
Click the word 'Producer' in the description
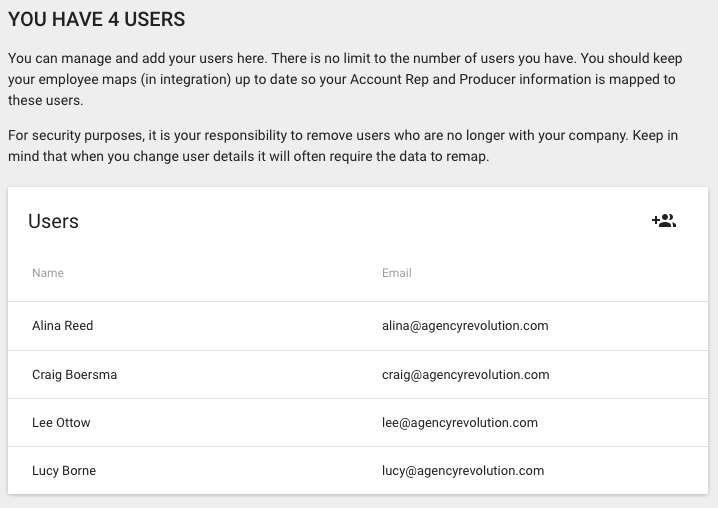(x=487, y=79)
